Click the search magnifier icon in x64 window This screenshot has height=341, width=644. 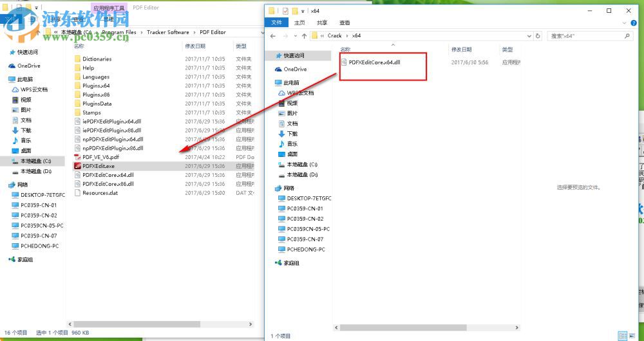pyautogui.click(x=627, y=36)
